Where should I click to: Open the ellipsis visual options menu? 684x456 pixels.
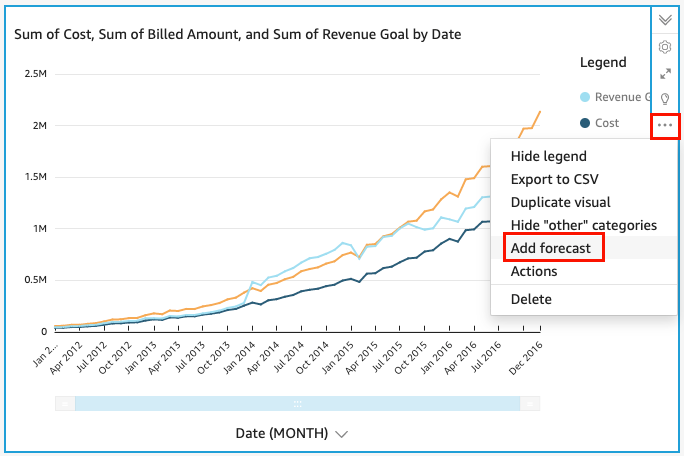(x=665, y=126)
